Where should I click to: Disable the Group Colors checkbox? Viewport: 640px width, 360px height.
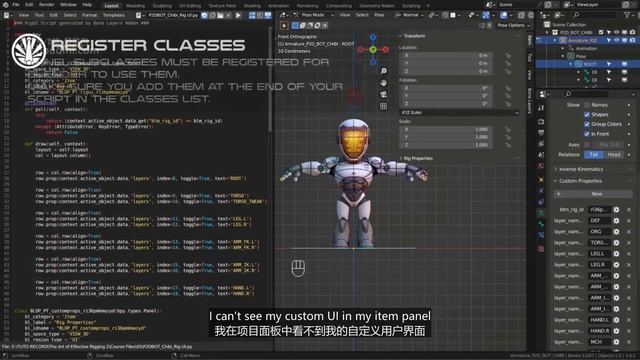coord(587,124)
